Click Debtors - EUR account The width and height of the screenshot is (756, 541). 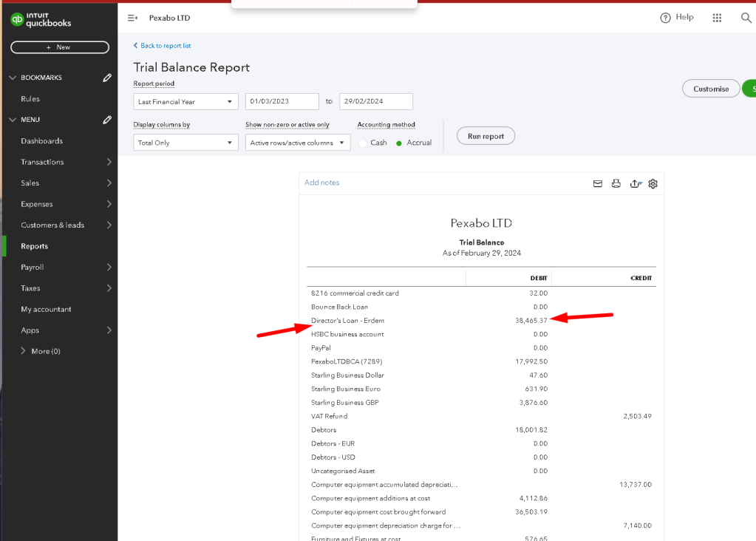(x=333, y=443)
